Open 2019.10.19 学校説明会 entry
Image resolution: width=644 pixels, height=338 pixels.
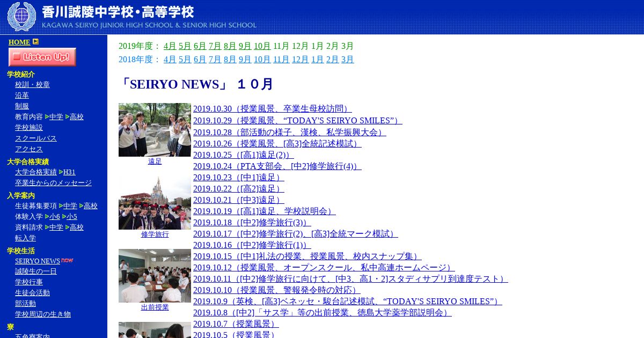tap(265, 211)
